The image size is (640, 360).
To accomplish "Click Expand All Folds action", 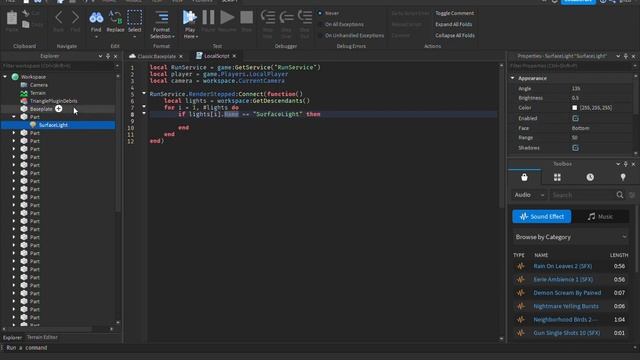I will tap(453, 24).
